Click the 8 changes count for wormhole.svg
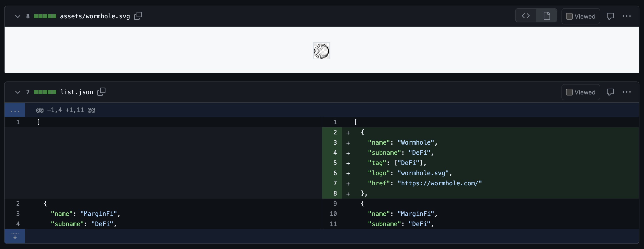 28,16
